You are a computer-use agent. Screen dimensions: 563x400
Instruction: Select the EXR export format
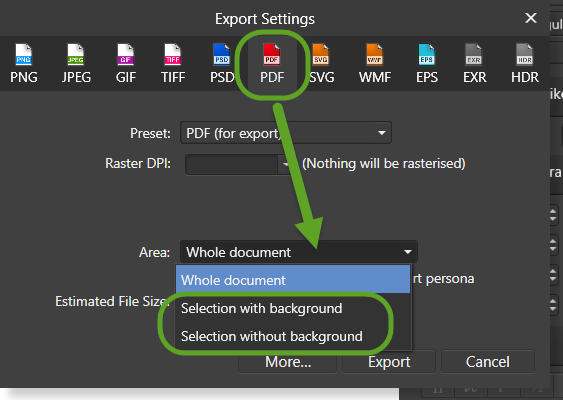pos(474,64)
